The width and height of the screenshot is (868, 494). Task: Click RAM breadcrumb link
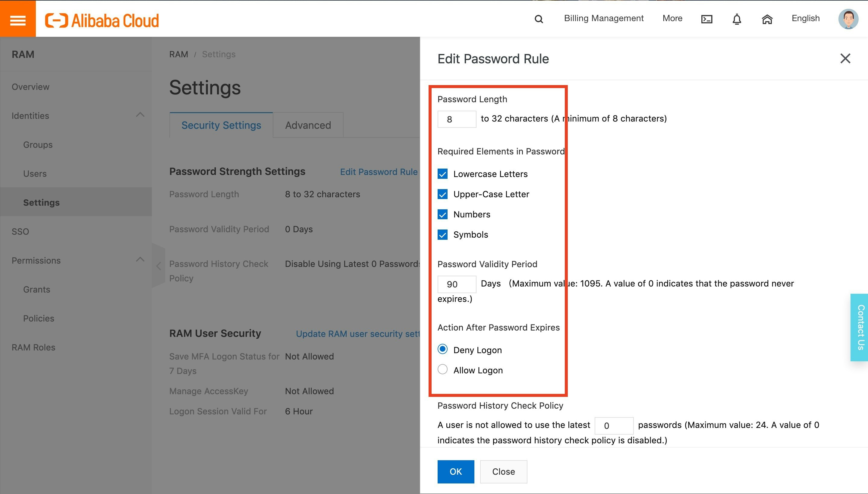point(179,54)
